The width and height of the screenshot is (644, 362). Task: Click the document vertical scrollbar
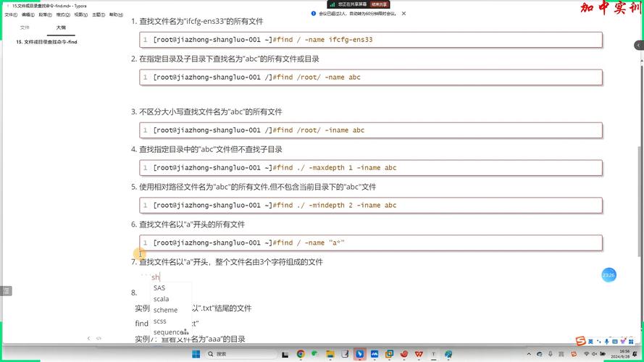[640, 201]
